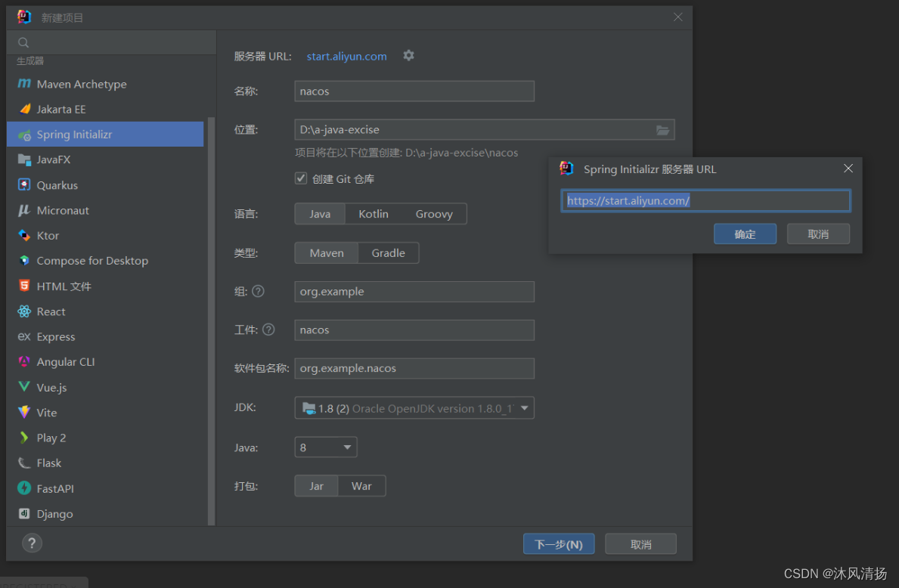Click the Angular CLI icon

click(24, 361)
